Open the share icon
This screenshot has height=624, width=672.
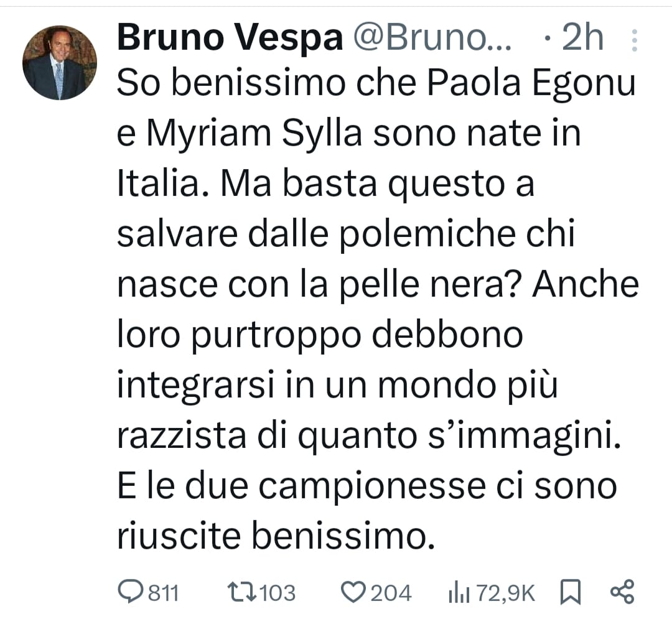[x=622, y=592]
